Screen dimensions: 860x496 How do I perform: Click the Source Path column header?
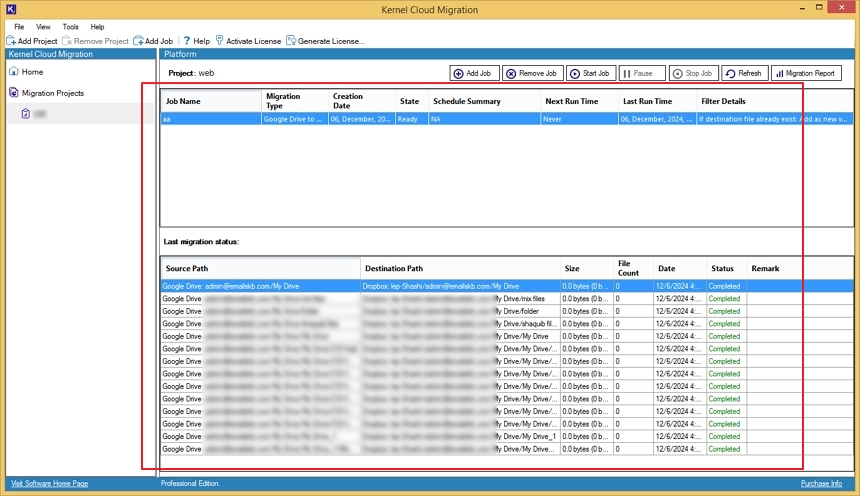261,268
